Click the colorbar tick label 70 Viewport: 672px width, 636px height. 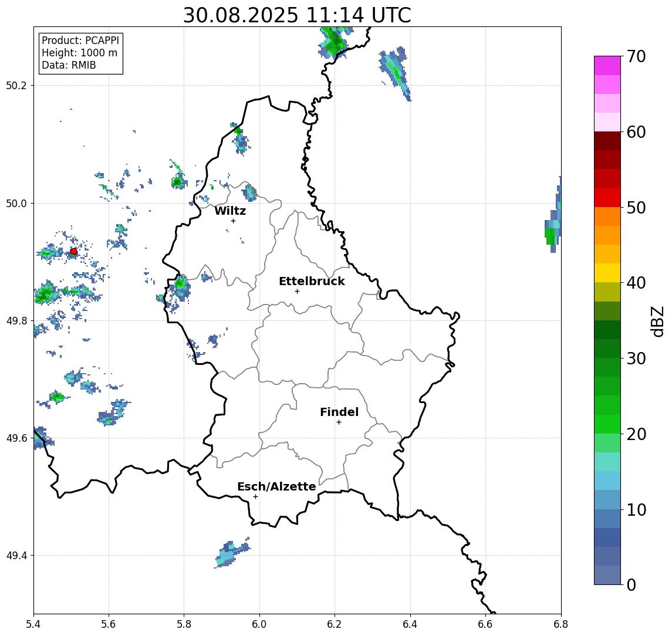[x=636, y=56]
